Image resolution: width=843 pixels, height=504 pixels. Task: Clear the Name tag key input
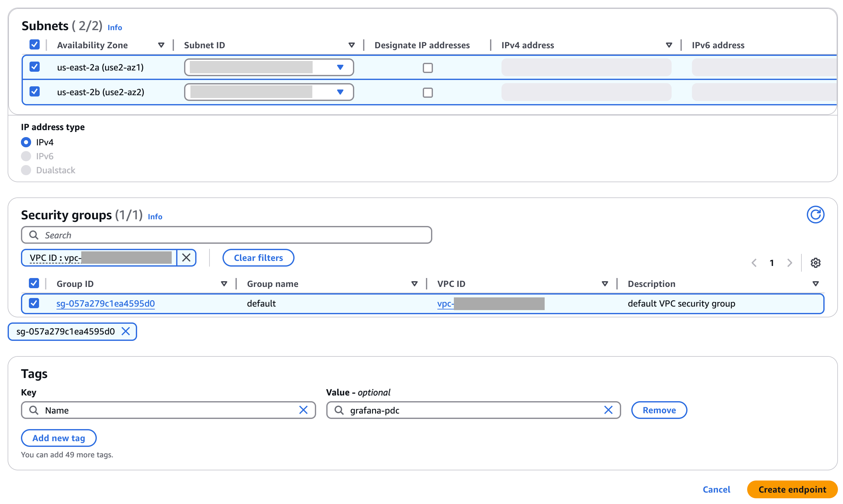[303, 410]
